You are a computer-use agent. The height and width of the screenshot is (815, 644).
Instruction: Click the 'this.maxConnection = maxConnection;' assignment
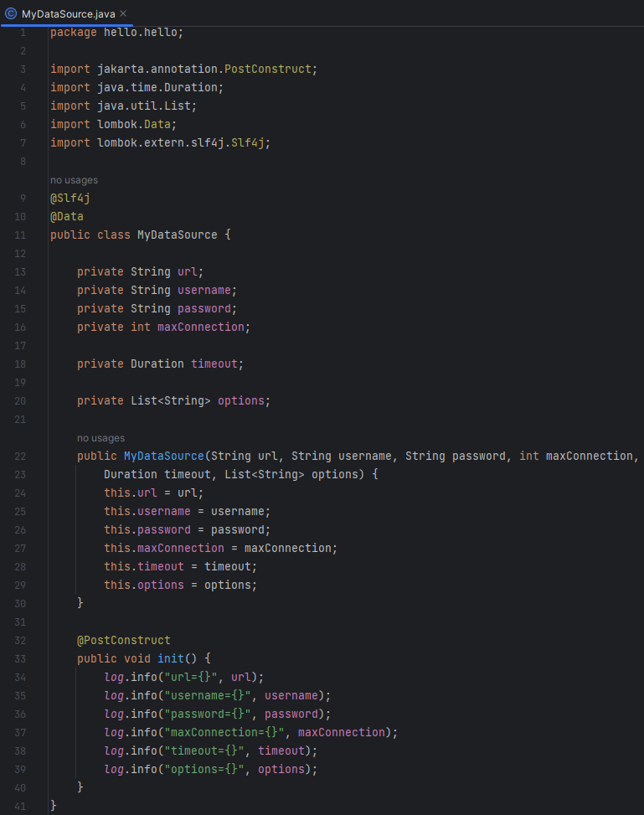tap(220, 549)
